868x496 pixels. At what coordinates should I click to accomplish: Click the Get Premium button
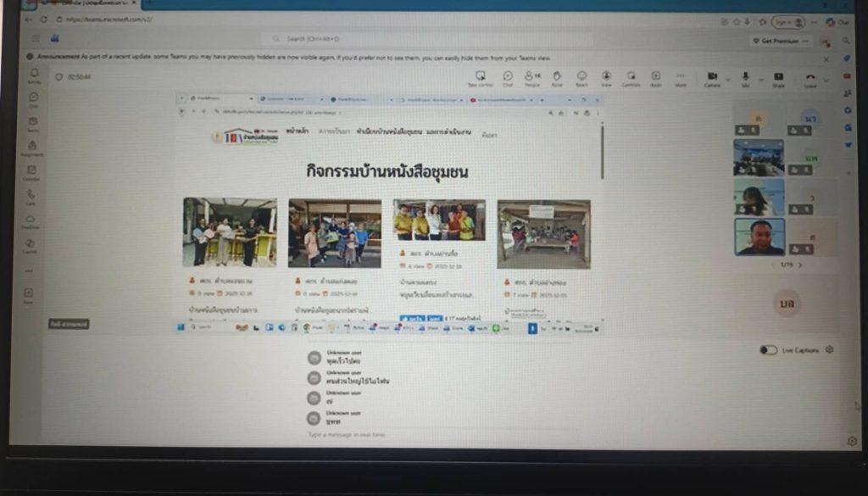pos(776,40)
